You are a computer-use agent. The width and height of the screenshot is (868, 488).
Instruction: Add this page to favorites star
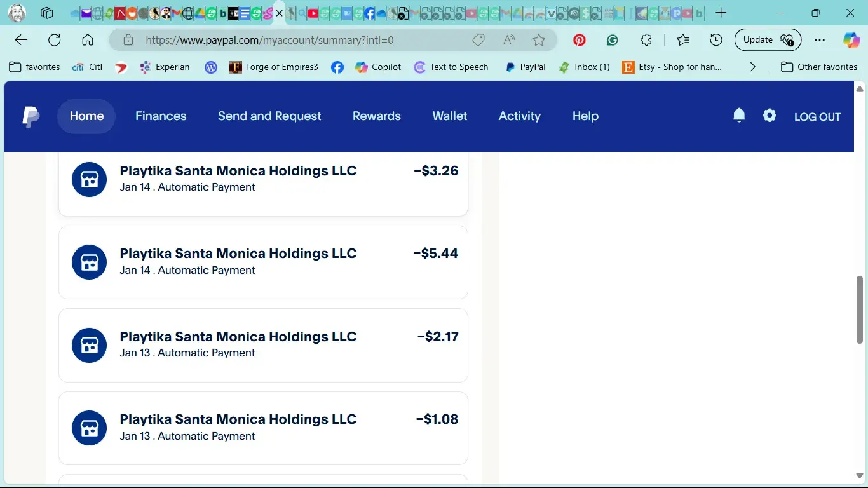click(539, 40)
